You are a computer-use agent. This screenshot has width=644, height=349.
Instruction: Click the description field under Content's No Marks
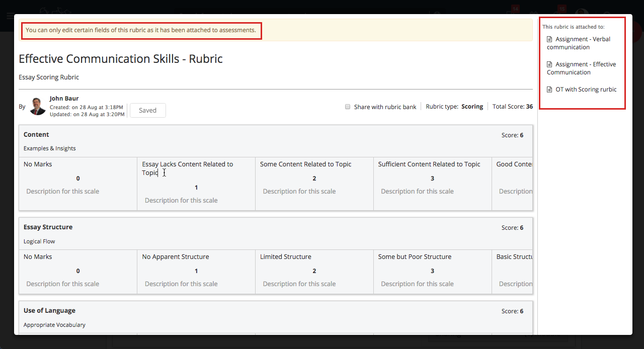coord(63,192)
